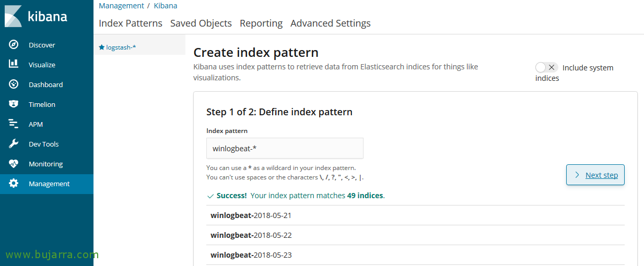Switch to the Saved Objects tab
Image resolution: width=644 pixels, height=266 pixels.
coord(201,23)
